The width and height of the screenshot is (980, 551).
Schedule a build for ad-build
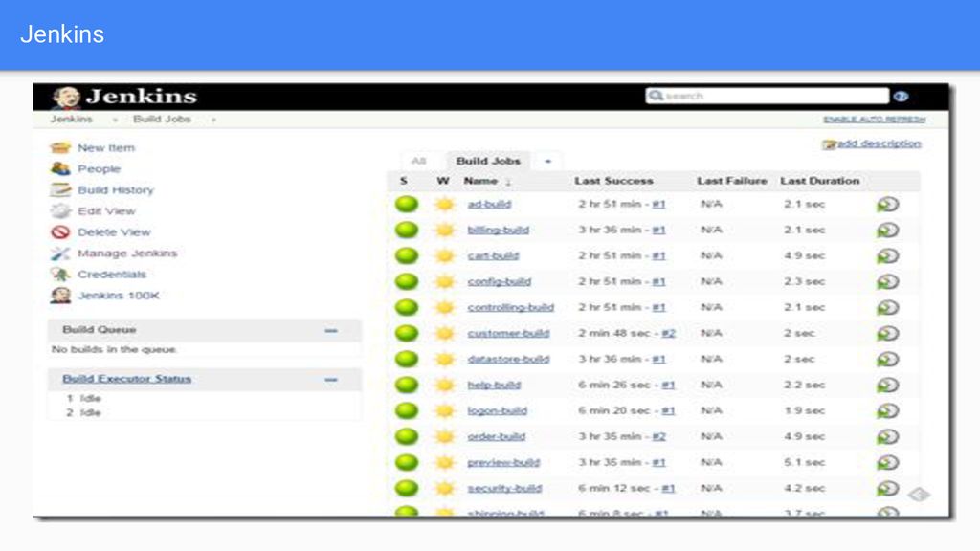click(887, 205)
